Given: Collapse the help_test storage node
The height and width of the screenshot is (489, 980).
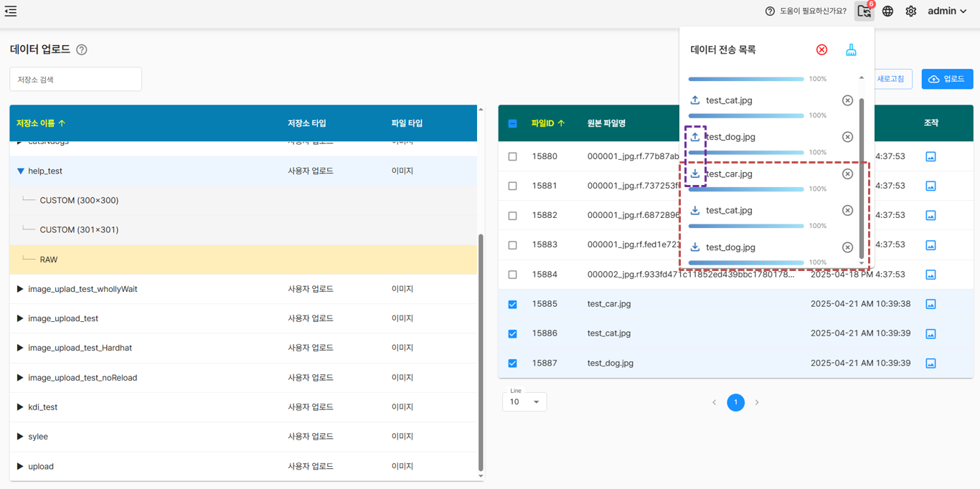Looking at the screenshot, I should click(20, 171).
